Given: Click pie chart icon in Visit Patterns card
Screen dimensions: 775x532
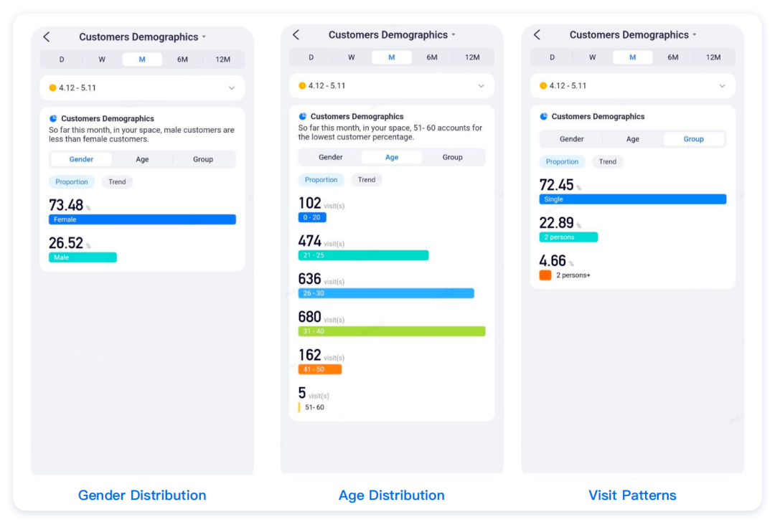Looking at the screenshot, I should pyautogui.click(x=544, y=117).
